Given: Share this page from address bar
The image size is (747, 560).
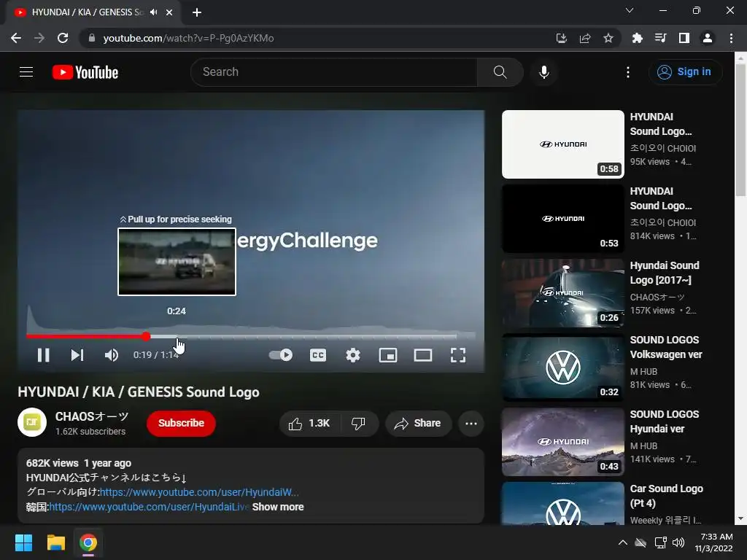Looking at the screenshot, I should tap(585, 38).
